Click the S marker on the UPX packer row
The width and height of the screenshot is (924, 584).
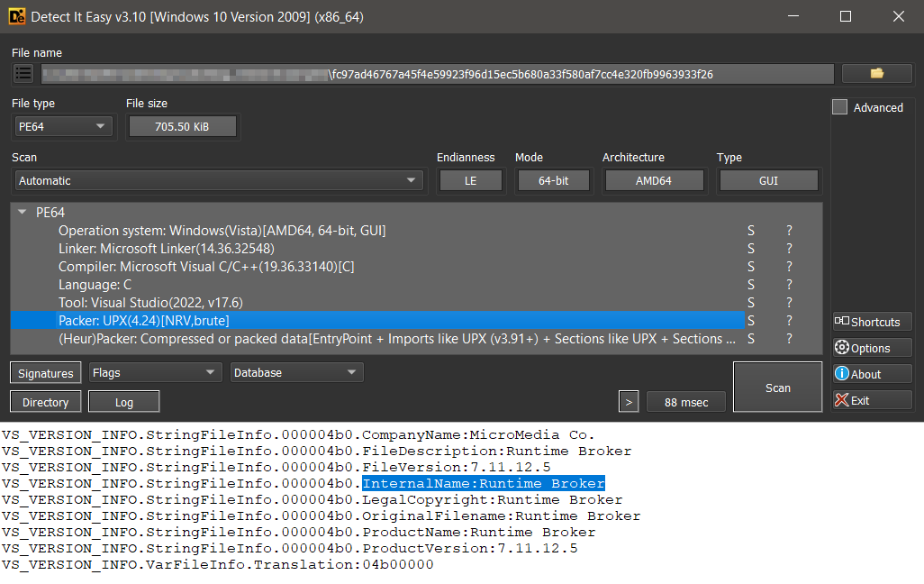click(x=750, y=320)
